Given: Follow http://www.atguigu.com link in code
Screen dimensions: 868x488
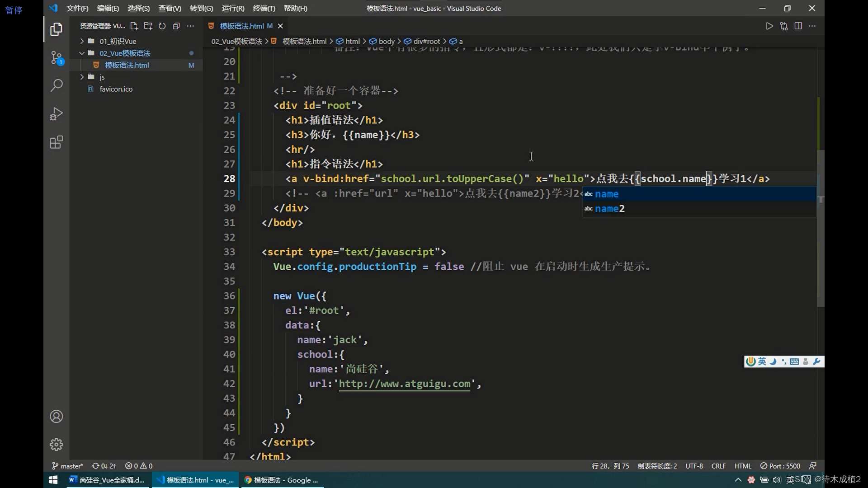Looking at the screenshot, I should pos(405,384).
